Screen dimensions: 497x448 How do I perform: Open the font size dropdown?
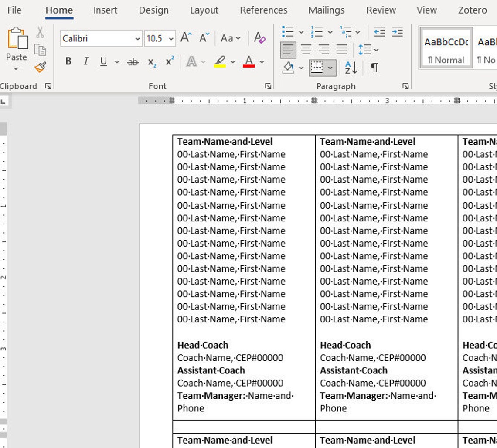[170, 38]
